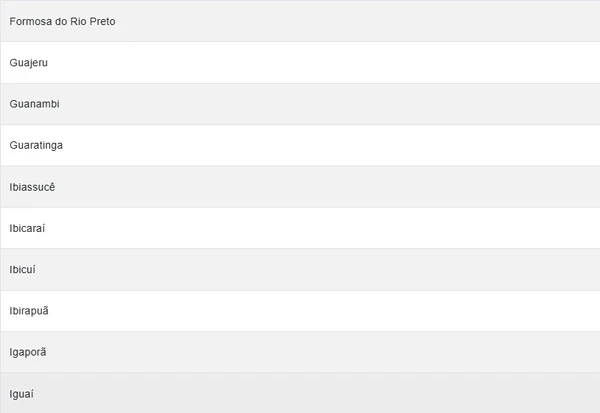This screenshot has width=600, height=413.
Task: Click the 'Ibicaraí' name text
Action: [x=27, y=228]
